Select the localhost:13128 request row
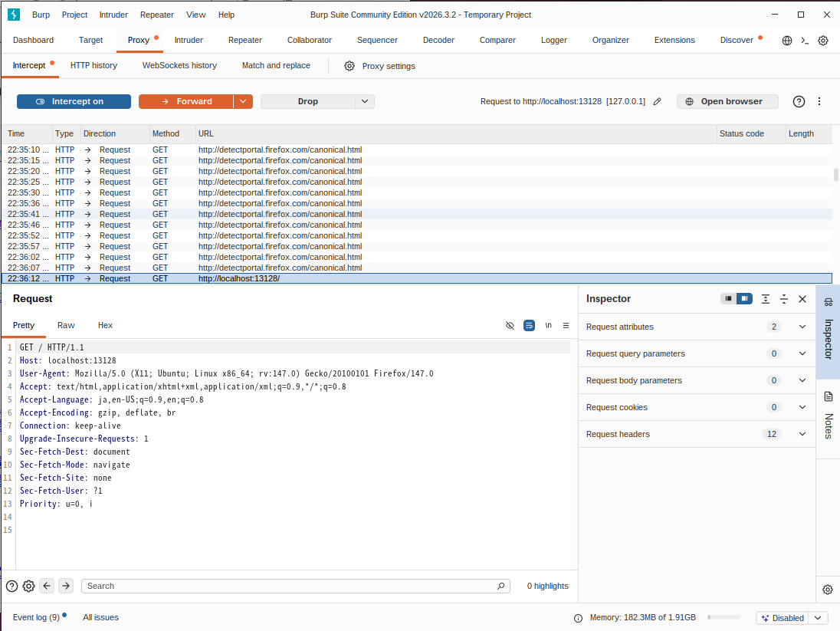 [417, 279]
